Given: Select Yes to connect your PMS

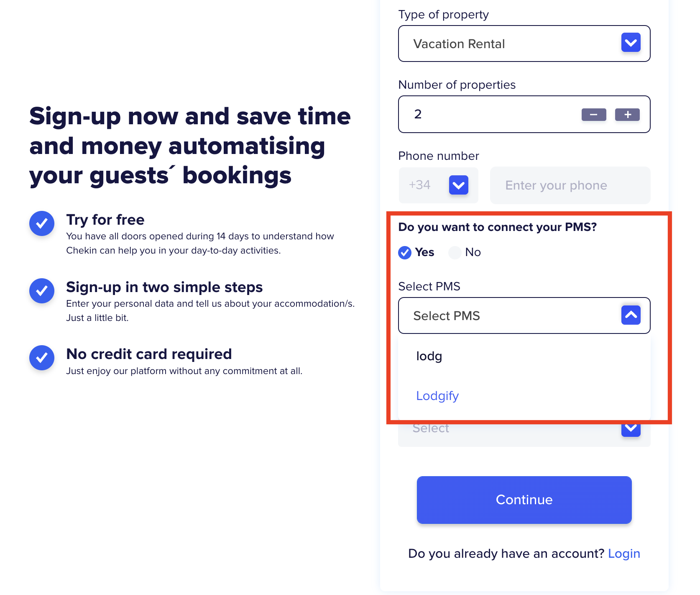Looking at the screenshot, I should (x=405, y=253).
